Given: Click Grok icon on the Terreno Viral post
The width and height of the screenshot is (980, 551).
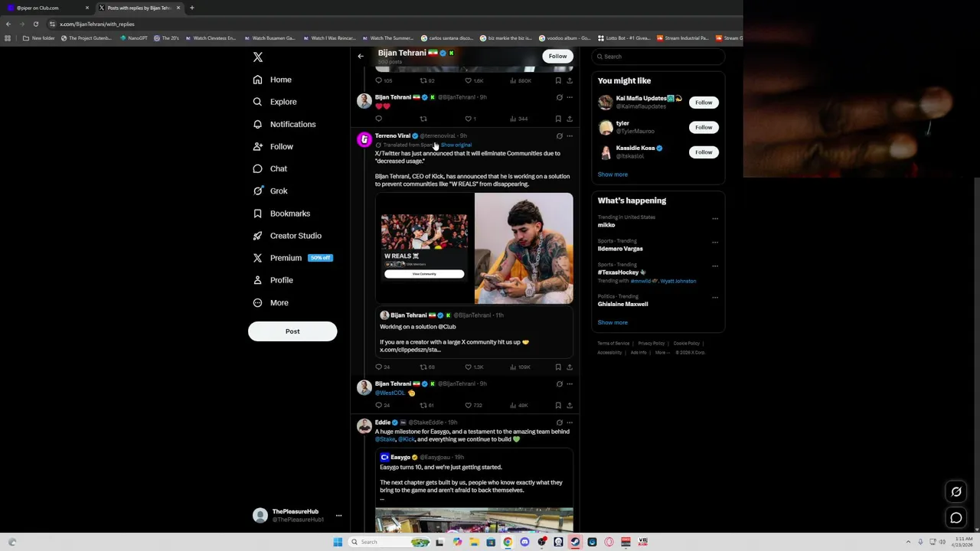Looking at the screenshot, I should (559, 136).
